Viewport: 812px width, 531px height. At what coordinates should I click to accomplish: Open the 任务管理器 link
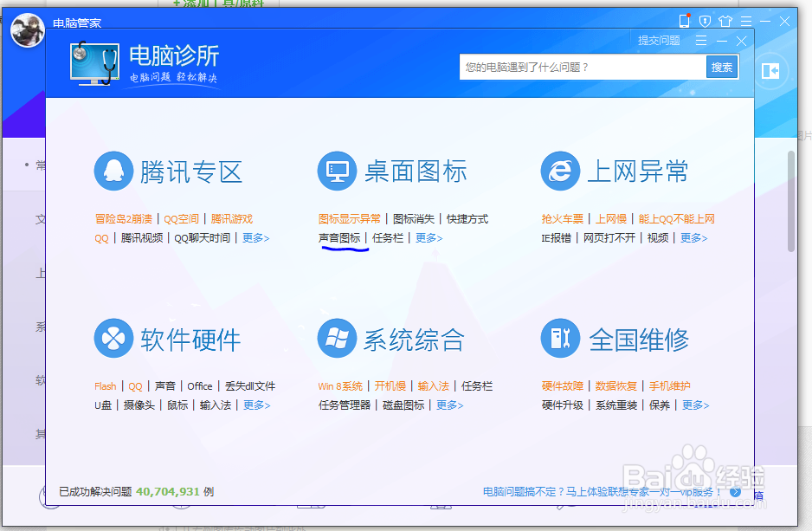point(345,405)
